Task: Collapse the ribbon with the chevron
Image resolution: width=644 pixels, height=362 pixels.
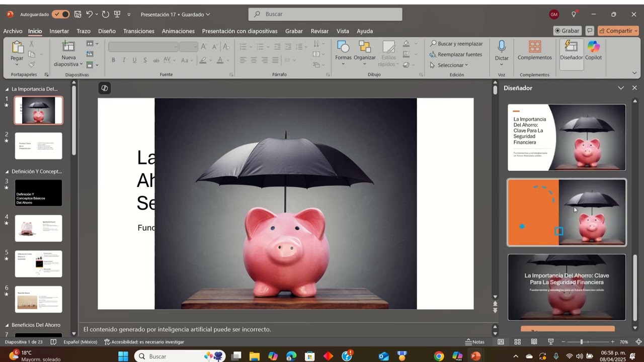Action: click(x=634, y=73)
